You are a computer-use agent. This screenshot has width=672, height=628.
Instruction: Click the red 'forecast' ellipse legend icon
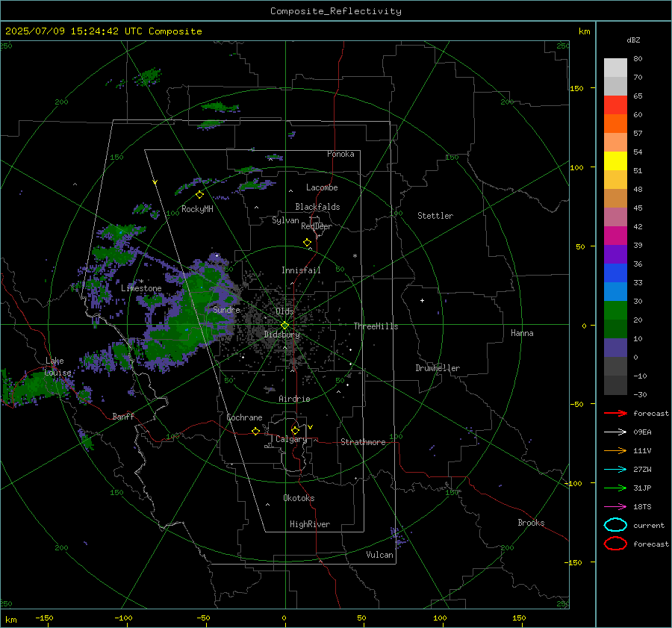615,544
